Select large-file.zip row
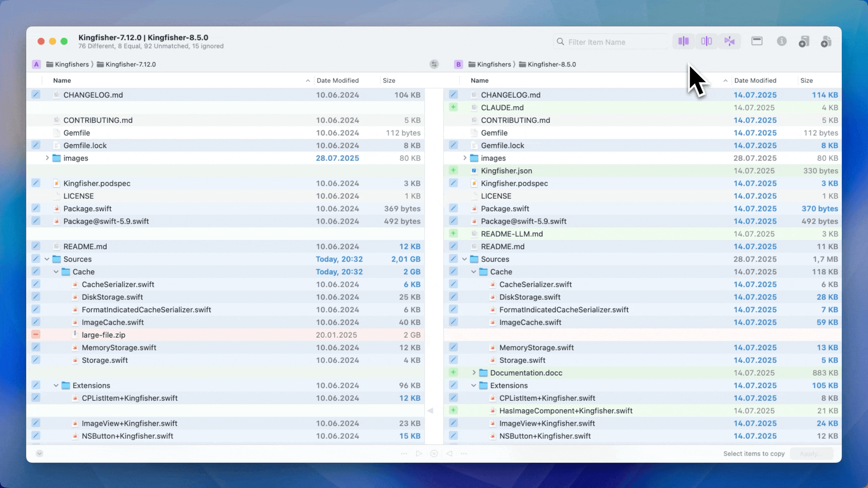Viewport: 868px width, 488px height. click(x=226, y=335)
